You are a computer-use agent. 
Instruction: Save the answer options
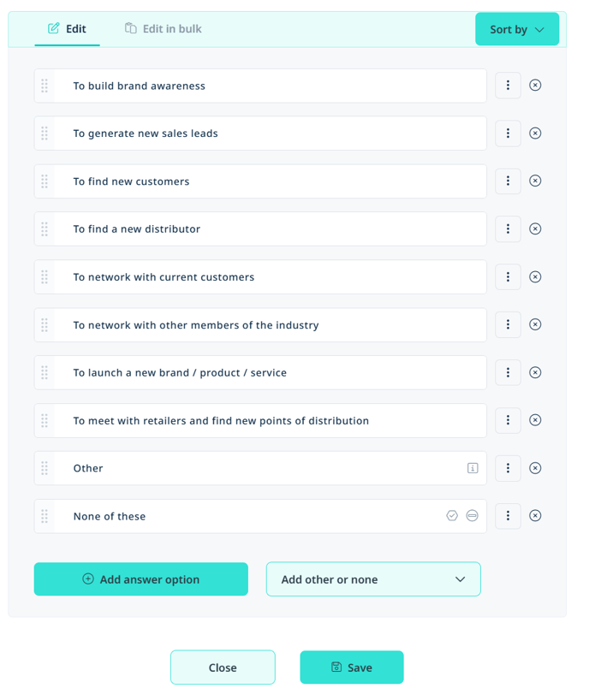(352, 667)
